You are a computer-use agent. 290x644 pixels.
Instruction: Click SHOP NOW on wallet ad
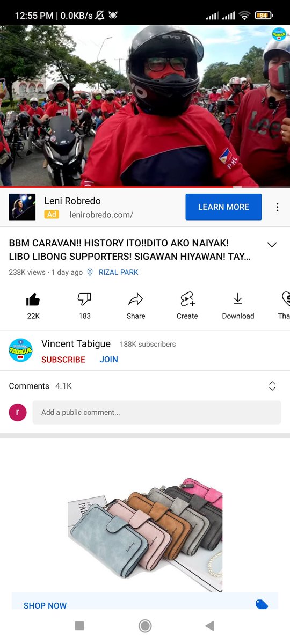[45, 605]
